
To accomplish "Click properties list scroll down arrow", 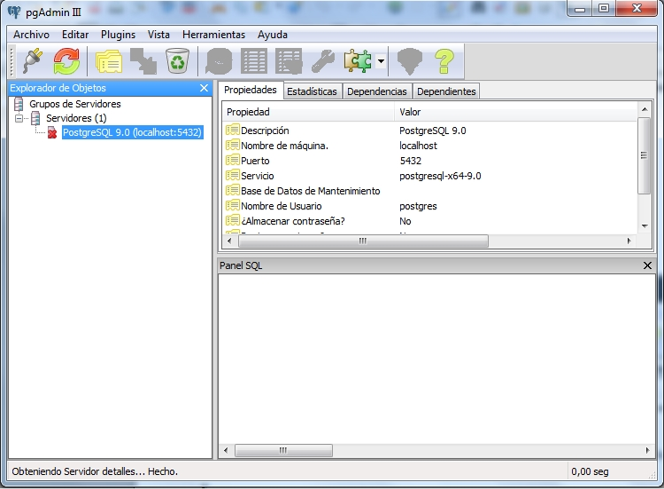I will coord(644,226).
